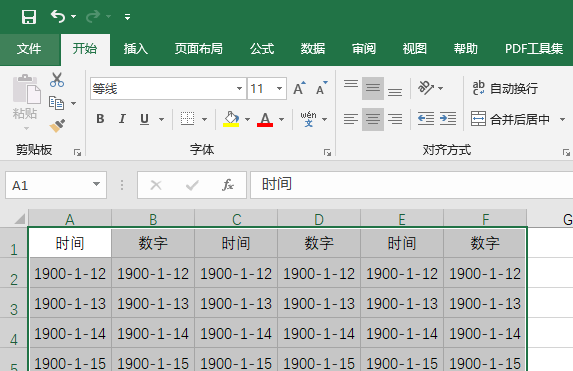Click into the formula bar showing 时间
The image size is (573, 371).
[411, 185]
